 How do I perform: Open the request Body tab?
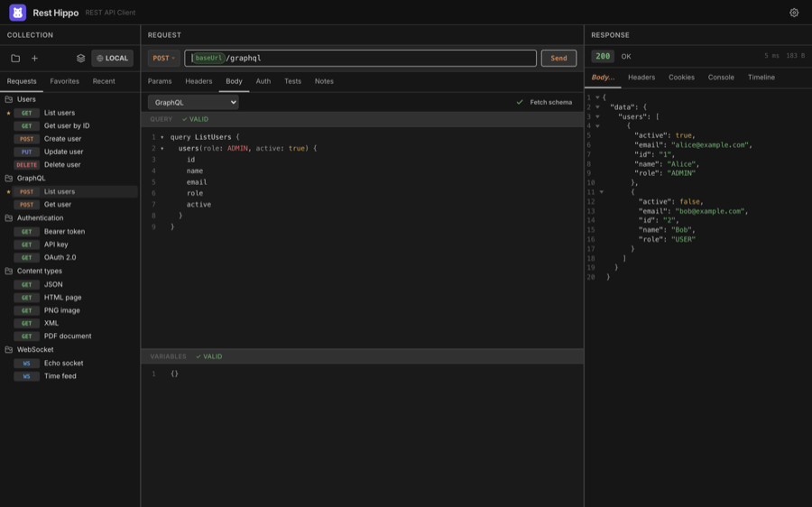click(234, 81)
